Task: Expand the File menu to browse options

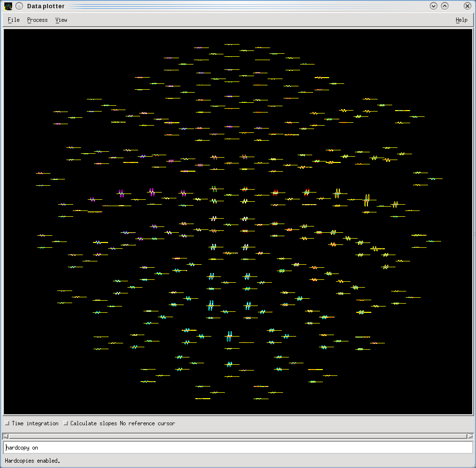Action: click(x=13, y=20)
